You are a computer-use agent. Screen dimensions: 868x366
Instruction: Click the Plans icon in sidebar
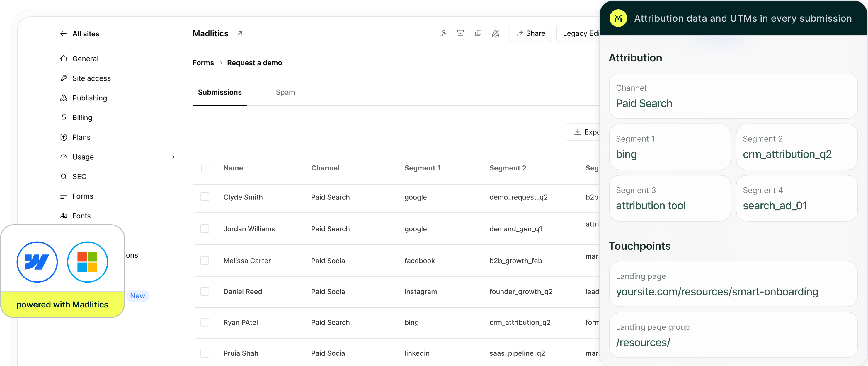(x=64, y=137)
